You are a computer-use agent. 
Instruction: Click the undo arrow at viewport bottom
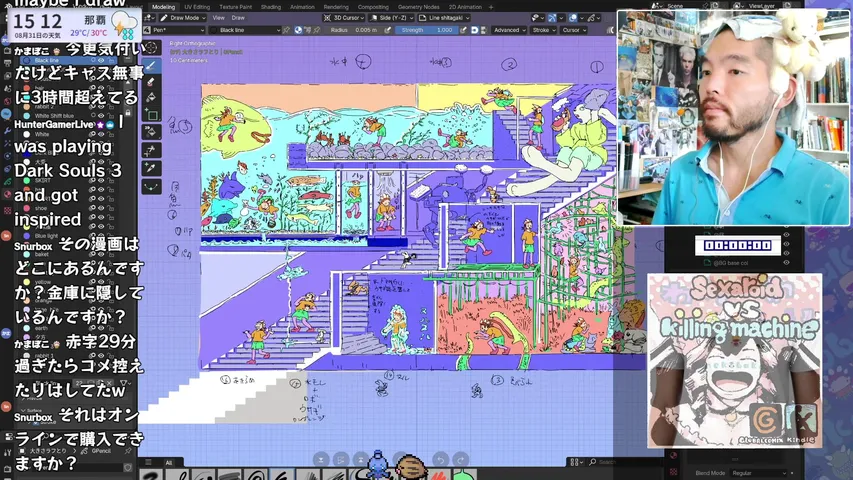click(440, 459)
